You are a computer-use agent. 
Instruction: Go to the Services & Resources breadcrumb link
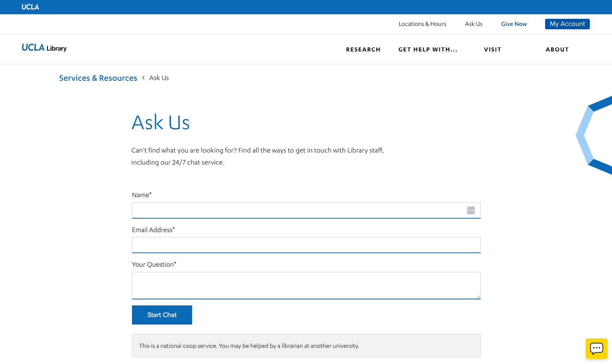98,78
